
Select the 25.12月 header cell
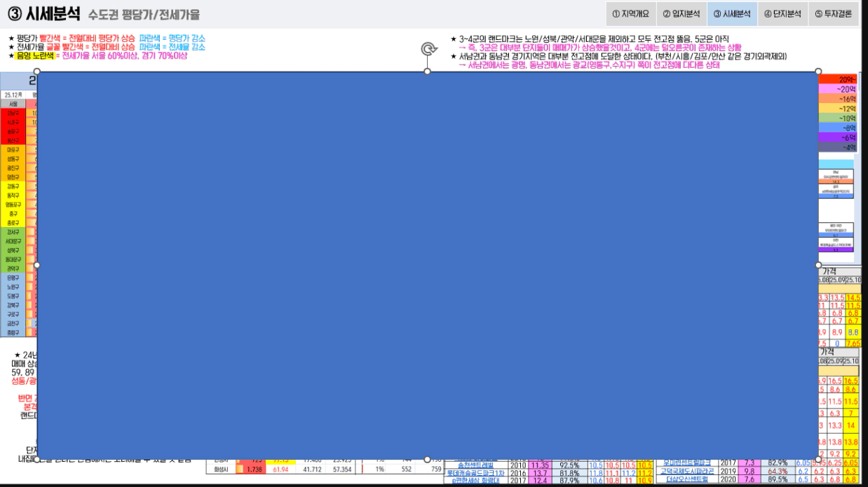[13, 94]
